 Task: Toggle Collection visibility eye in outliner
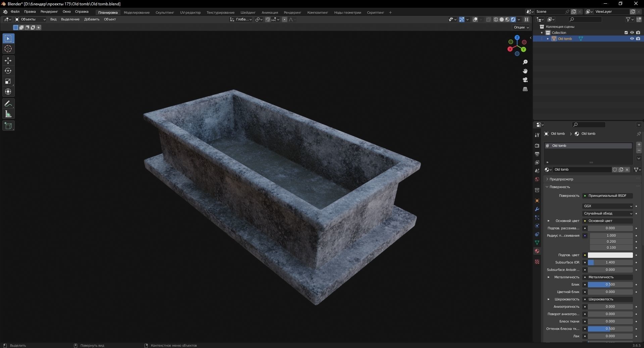pos(632,33)
